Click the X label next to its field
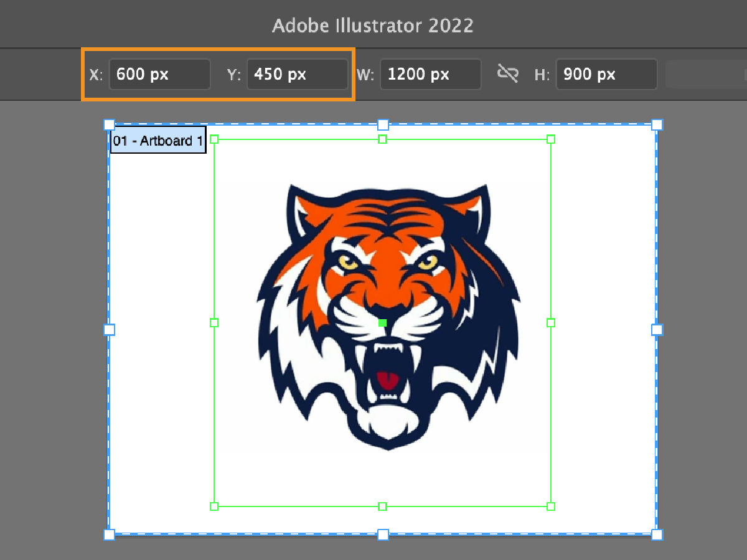Image resolution: width=747 pixels, height=560 pixels. click(95, 74)
